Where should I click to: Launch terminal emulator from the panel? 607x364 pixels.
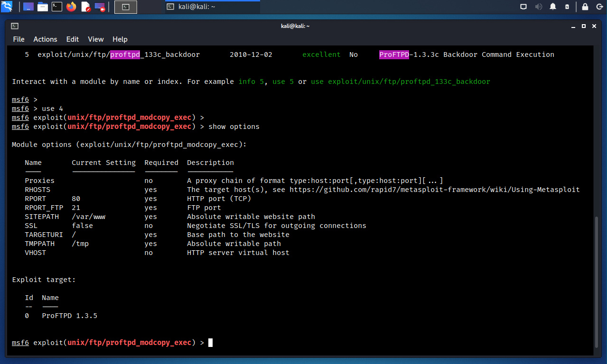click(x=57, y=7)
